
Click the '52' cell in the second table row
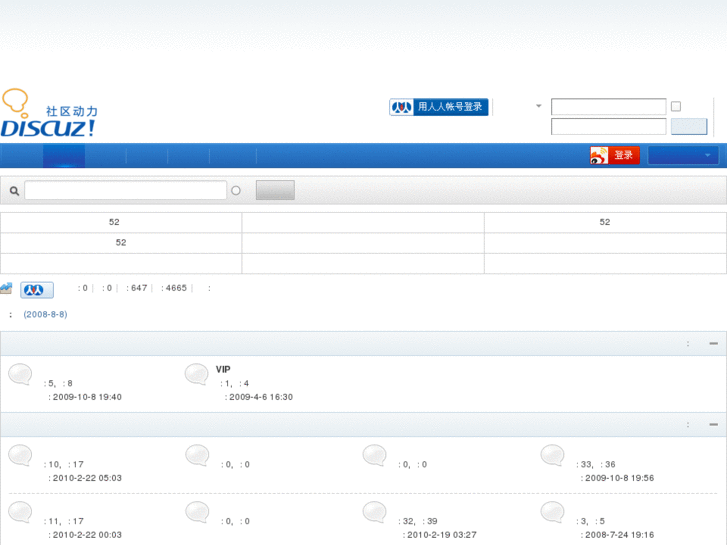tap(121, 243)
